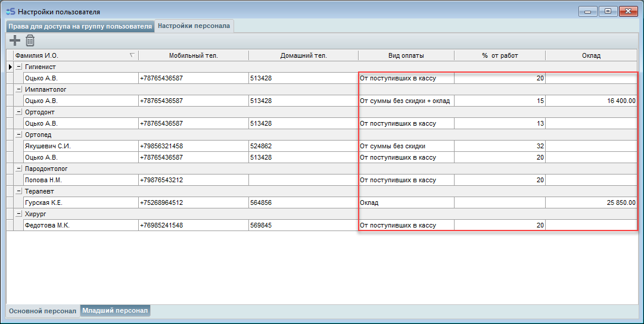Image resolution: width=644 pixels, height=324 pixels.
Task: Click the plus icon to add record
Action: coord(15,40)
